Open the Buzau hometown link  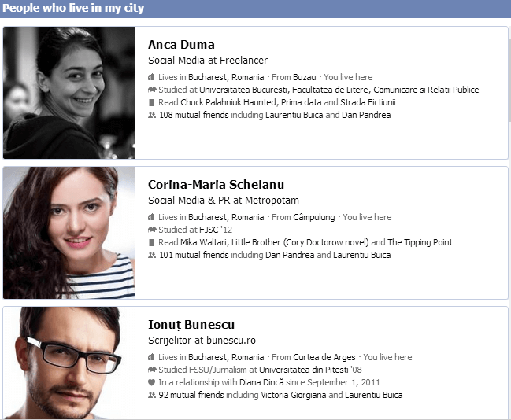pyautogui.click(x=305, y=77)
